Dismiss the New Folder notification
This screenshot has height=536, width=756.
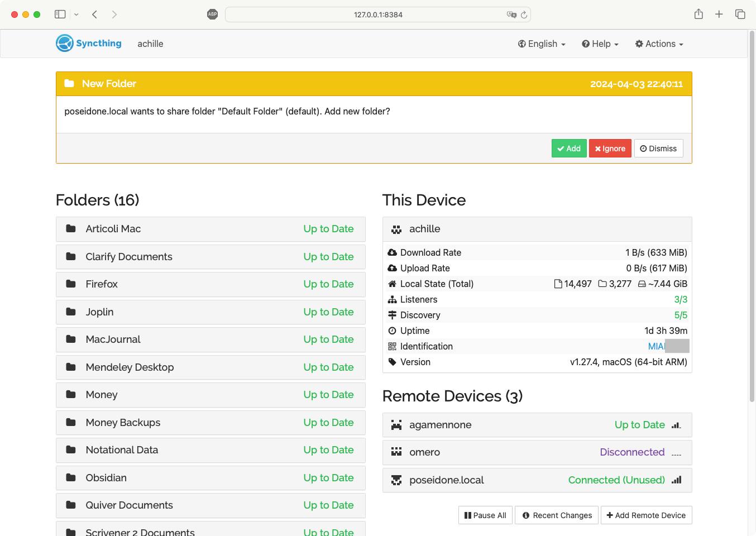(x=658, y=149)
